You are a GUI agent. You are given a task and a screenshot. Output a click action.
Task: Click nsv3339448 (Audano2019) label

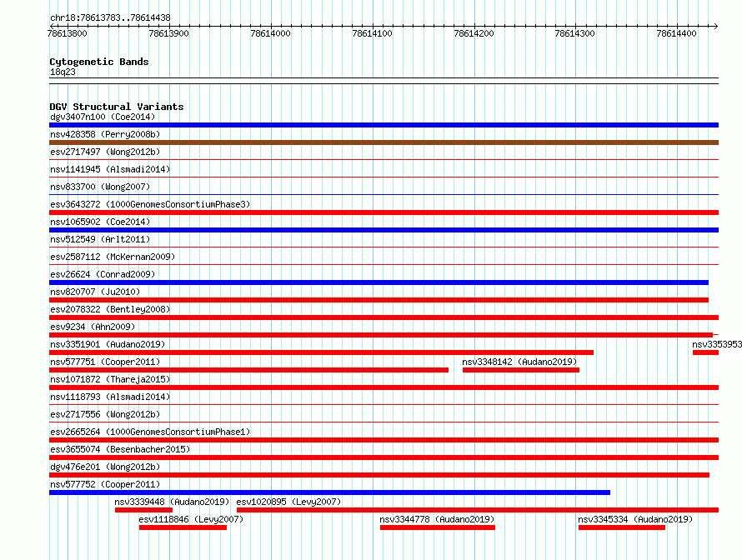click(173, 502)
